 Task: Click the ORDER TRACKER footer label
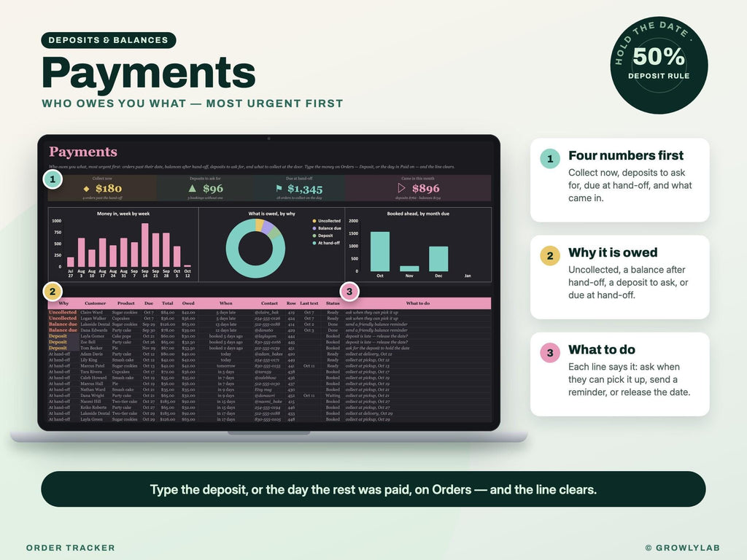click(71, 548)
